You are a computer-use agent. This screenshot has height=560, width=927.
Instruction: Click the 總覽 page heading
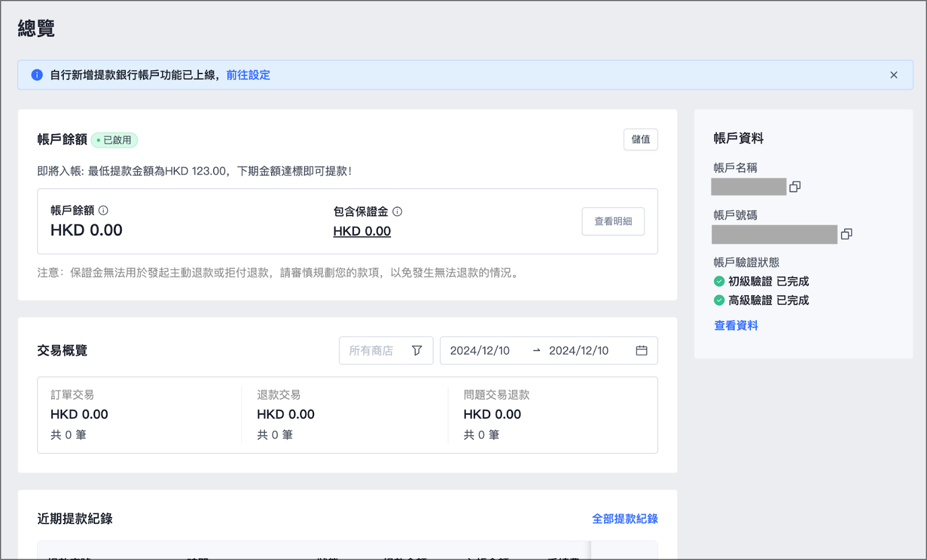pyautogui.click(x=36, y=28)
